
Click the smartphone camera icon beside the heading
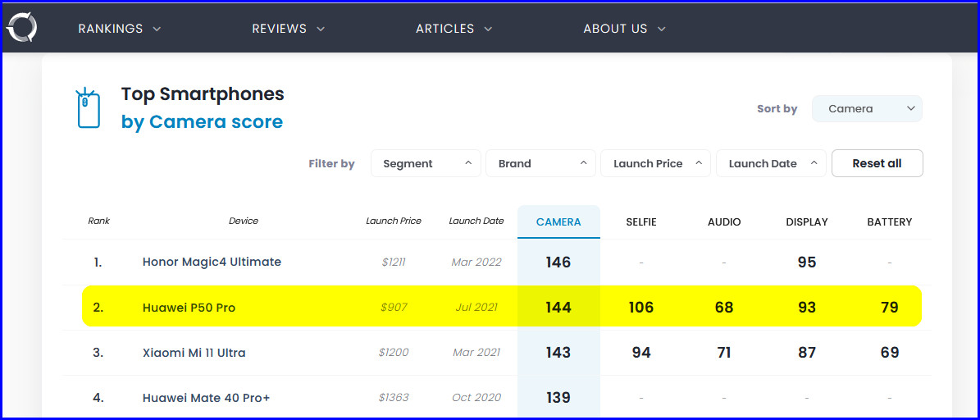coord(88,108)
